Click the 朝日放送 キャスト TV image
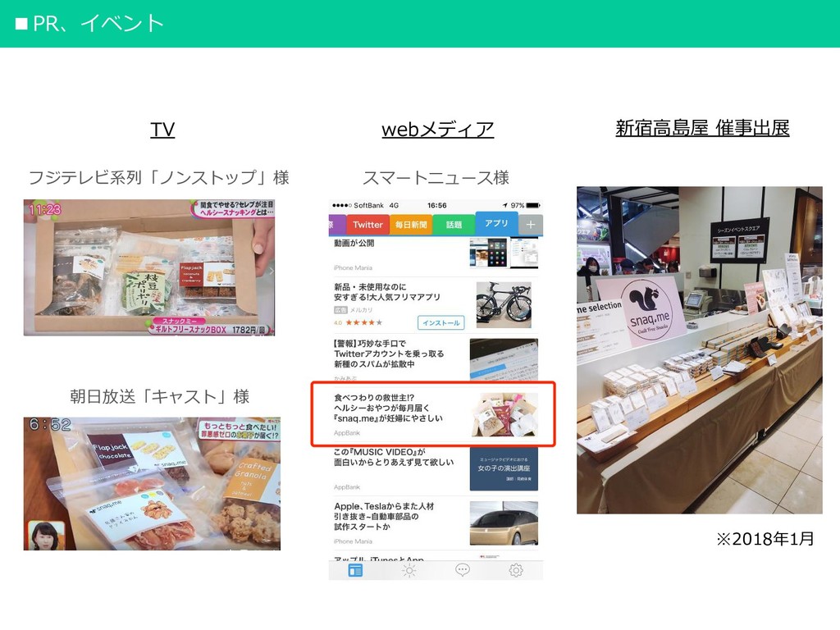This screenshot has height=630, width=840. coord(152,484)
